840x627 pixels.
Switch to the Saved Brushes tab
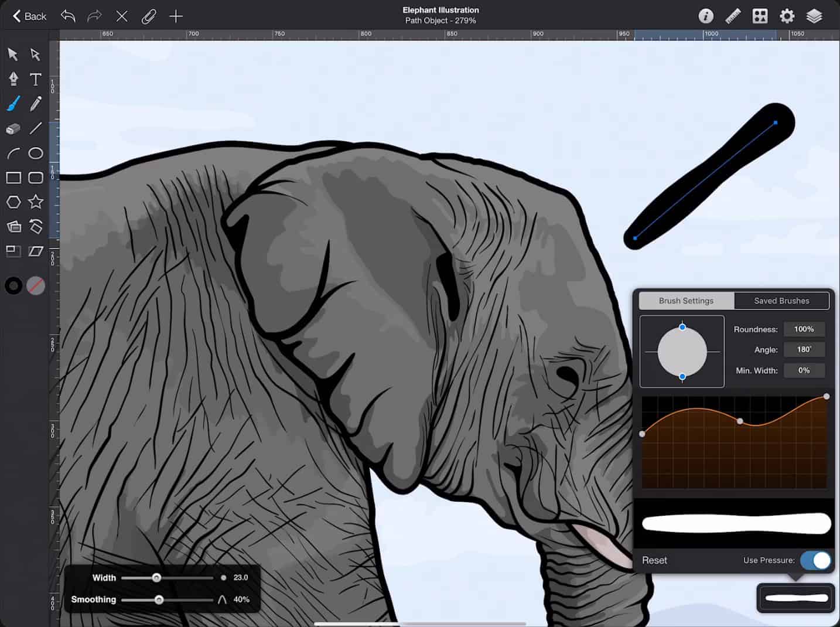[781, 301]
